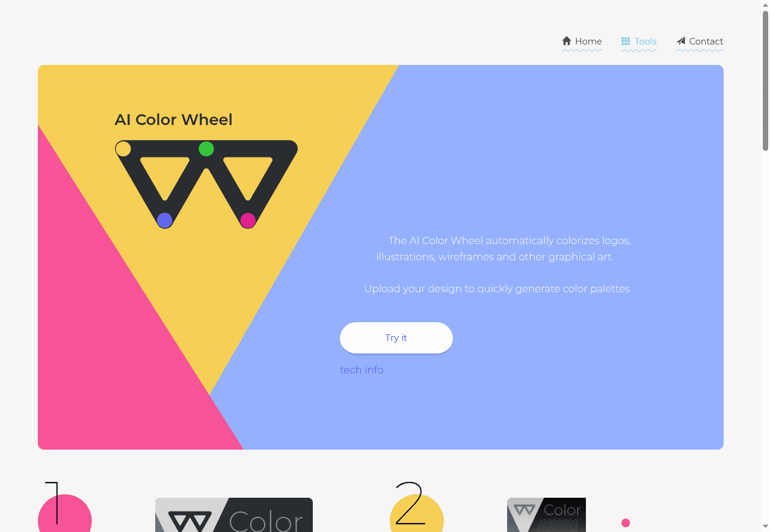Screen dimensions: 770x532
Task: Click the Try it button
Action: [x=396, y=338]
